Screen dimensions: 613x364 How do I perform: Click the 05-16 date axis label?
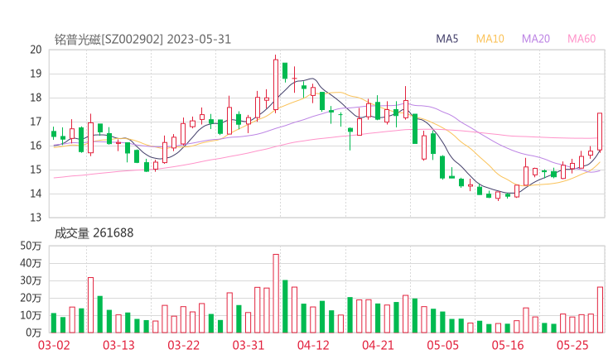pyautogui.click(x=508, y=345)
